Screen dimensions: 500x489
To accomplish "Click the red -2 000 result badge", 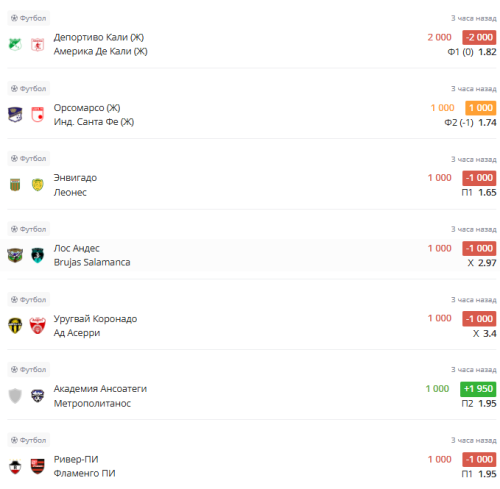I will pos(479,37).
